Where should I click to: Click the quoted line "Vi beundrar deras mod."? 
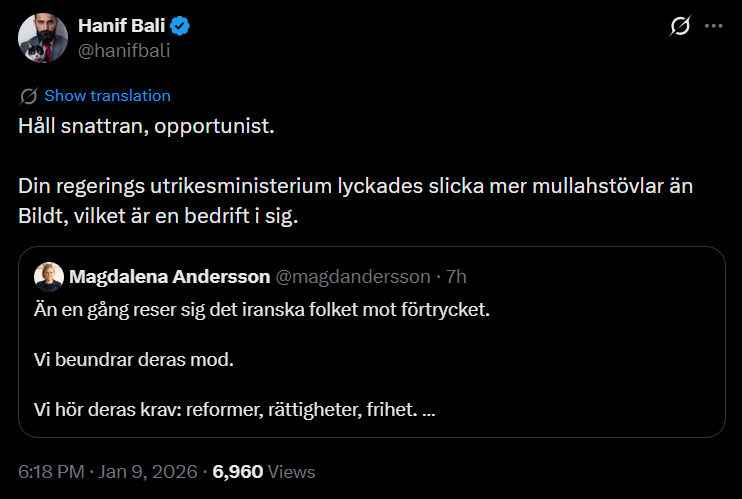click(x=134, y=360)
